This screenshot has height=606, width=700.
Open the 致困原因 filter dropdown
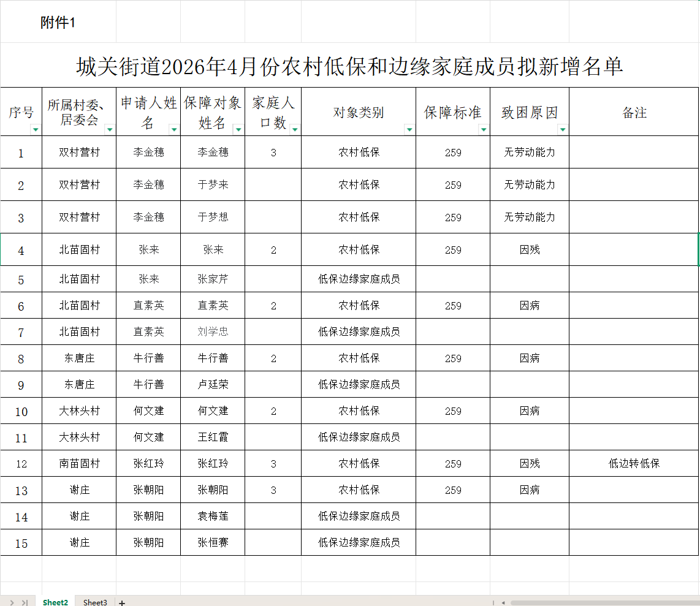coord(563,129)
